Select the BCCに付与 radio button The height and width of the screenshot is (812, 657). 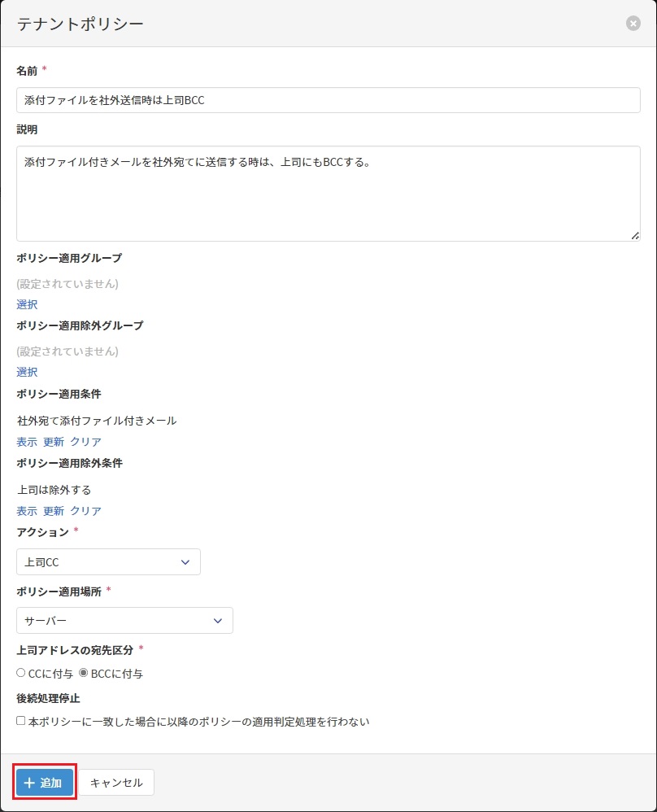(x=84, y=673)
